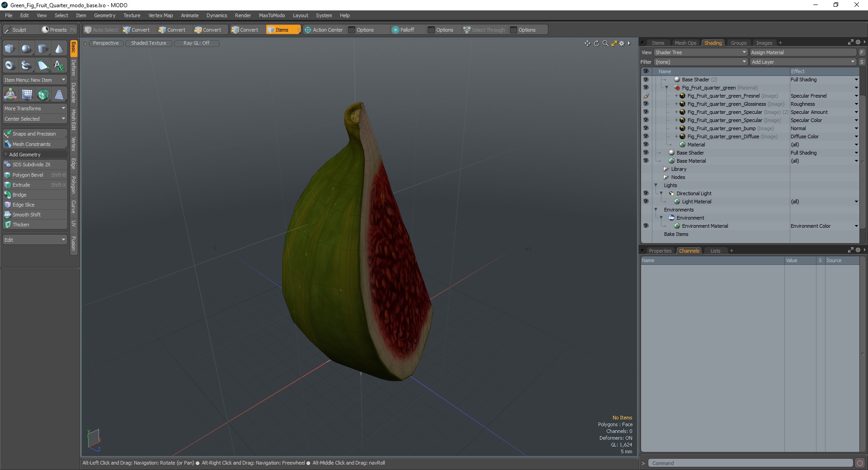Image resolution: width=868 pixels, height=470 pixels.
Task: Open the Texture menu
Action: [x=132, y=15]
